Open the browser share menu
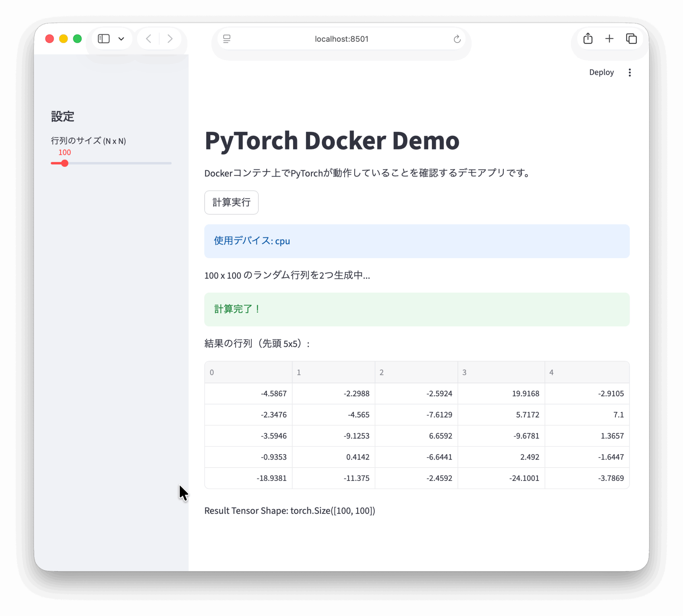The height and width of the screenshot is (616, 683). (x=588, y=39)
